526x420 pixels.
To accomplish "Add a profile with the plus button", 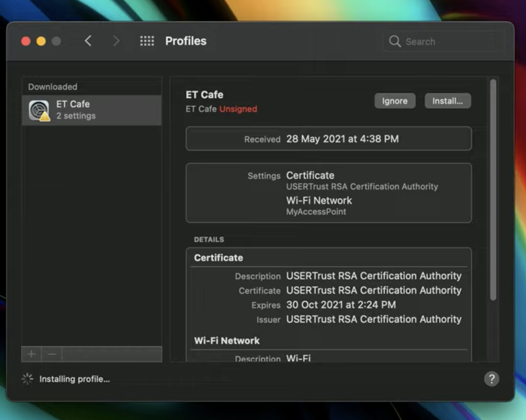I will pos(32,354).
